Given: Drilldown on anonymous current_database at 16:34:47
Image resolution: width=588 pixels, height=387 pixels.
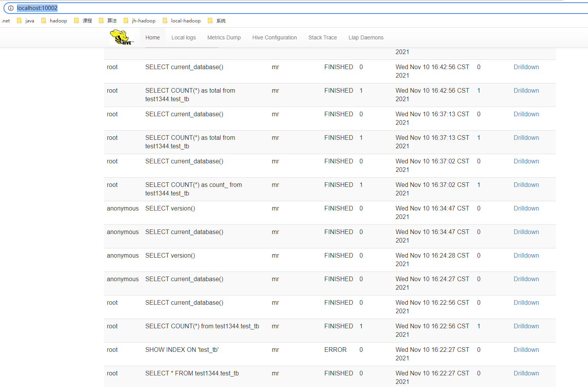Looking at the screenshot, I should pyautogui.click(x=526, y=232).
